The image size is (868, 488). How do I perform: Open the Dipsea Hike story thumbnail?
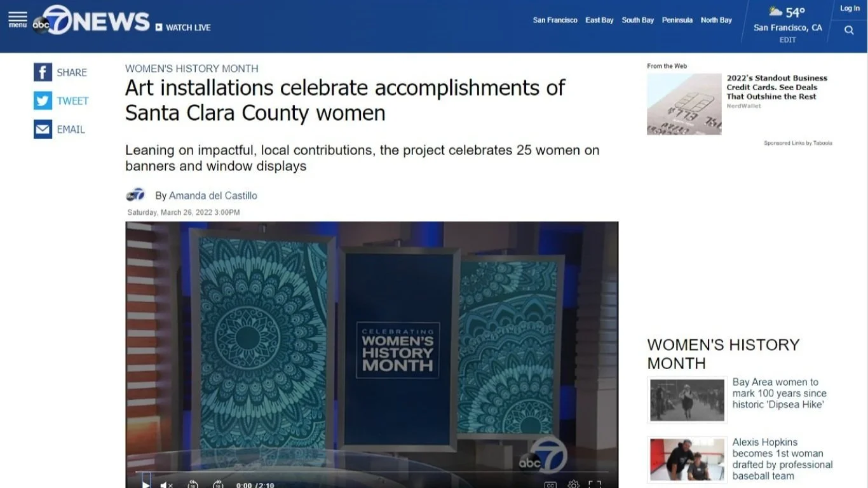687,400
